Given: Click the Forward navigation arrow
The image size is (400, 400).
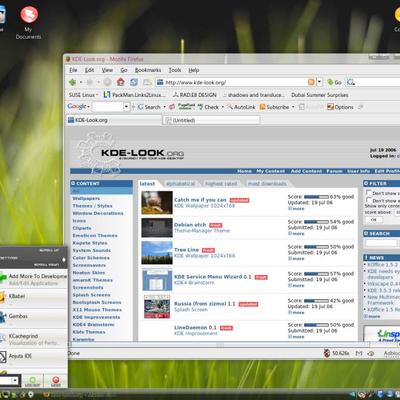Looking at the screenshot, I should (90, 82).
